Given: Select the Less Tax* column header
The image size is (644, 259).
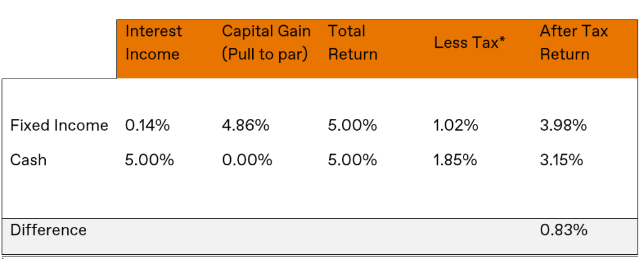Looking at the screenshot, I should click(x=469, y=43).
